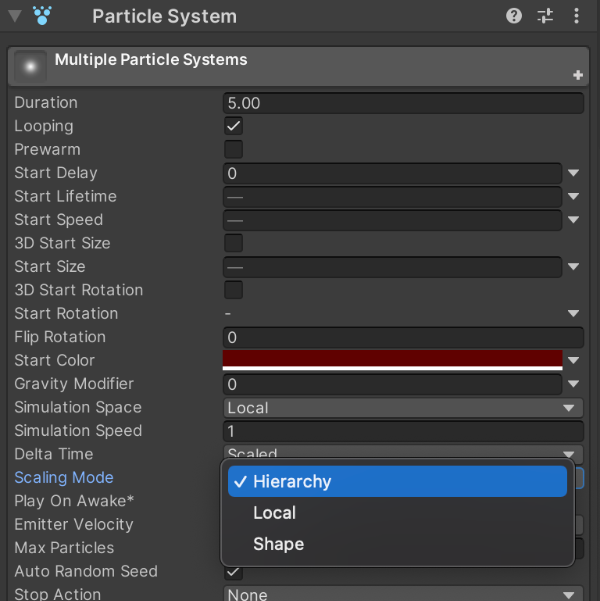Click the plus icon to add modules
Screen dimensions: 600x601
[x=578, y=75]
